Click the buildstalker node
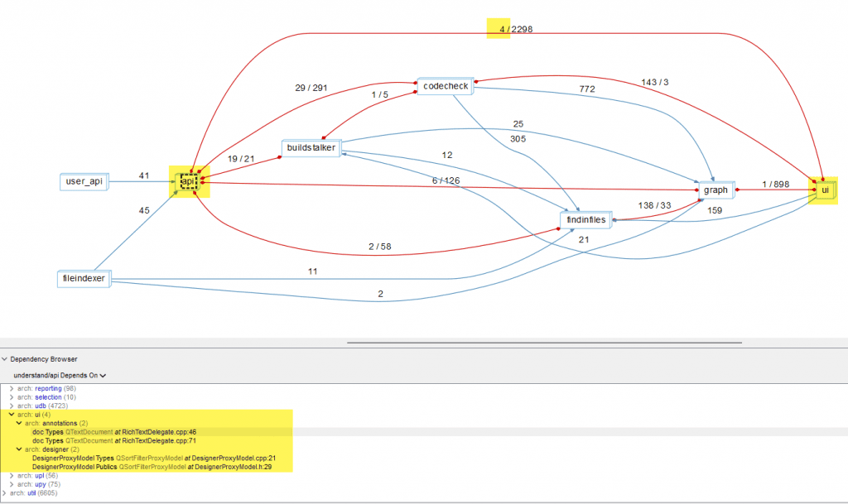The height and width of the screenshot is (504, 848). [311, 147]
